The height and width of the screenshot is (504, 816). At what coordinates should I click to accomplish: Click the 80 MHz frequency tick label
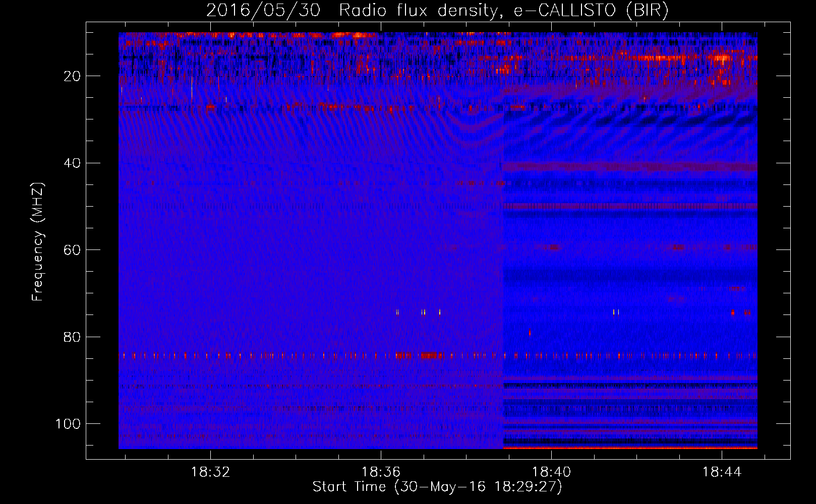(73, 337)
